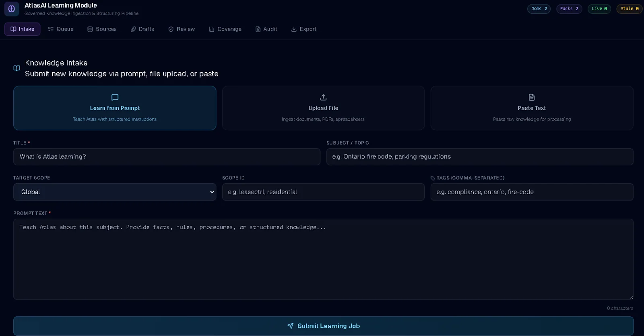
Task: Click the book icon beside Knowledge Intake
Action: (x=17, y=68)
